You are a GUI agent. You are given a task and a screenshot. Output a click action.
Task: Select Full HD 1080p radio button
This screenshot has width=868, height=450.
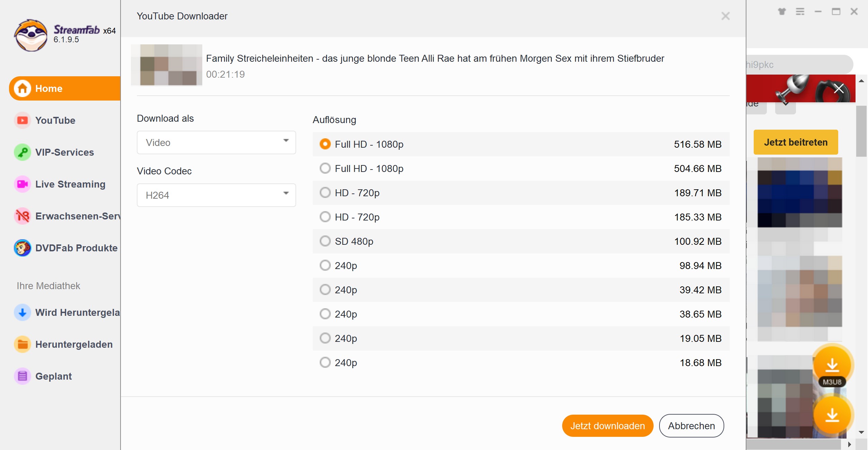click(325, 144)
